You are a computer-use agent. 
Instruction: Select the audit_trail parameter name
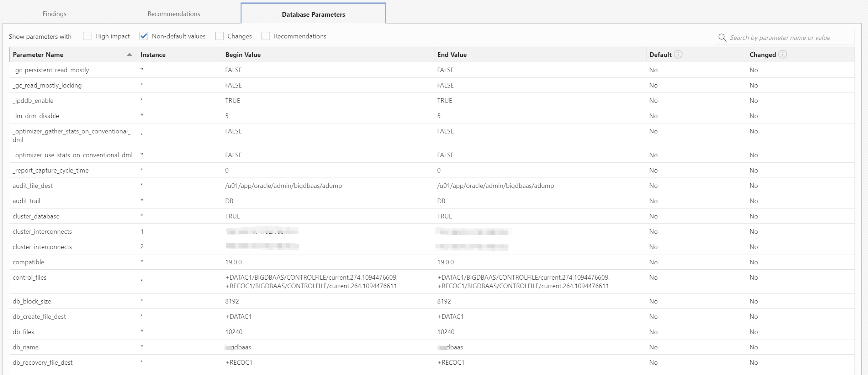pyautogui.click(x=27, y=201)
